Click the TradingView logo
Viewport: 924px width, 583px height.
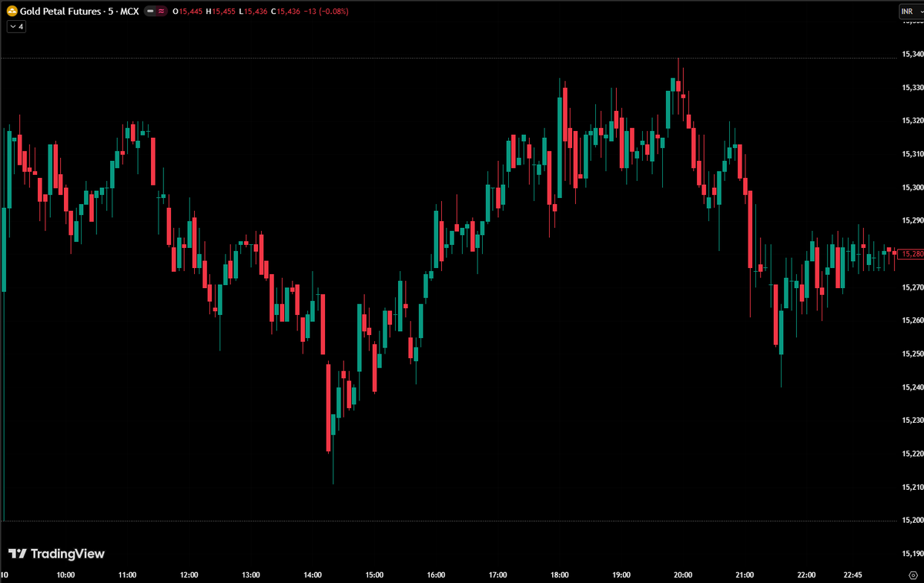coord(55,553)
